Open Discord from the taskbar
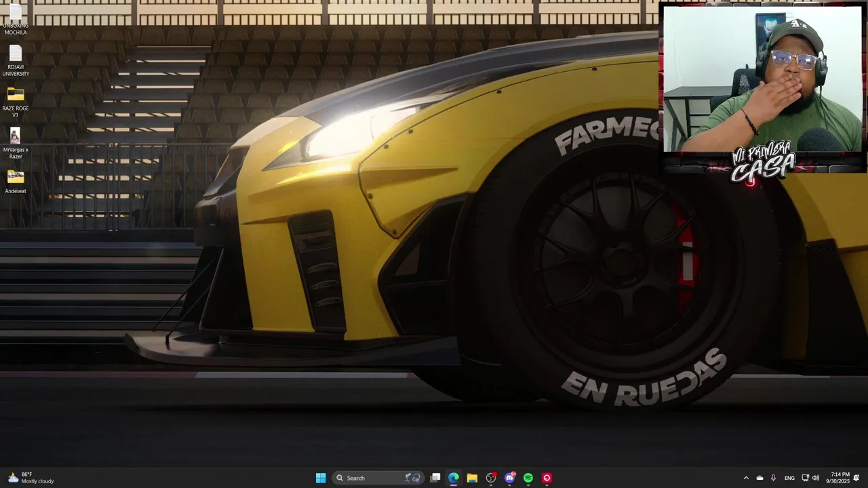The image size is (868, 488). tap(510, 478)
